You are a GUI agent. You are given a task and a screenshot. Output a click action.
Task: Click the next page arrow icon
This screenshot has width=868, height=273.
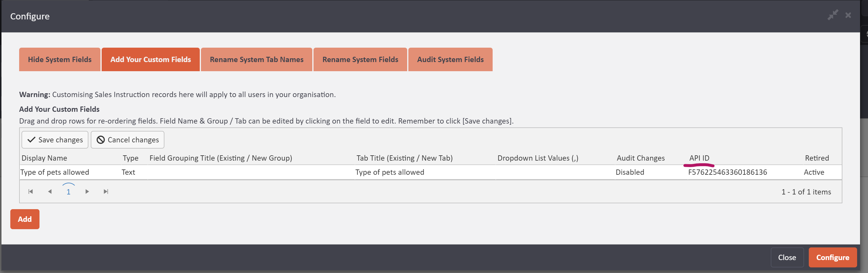pos(87,191)
